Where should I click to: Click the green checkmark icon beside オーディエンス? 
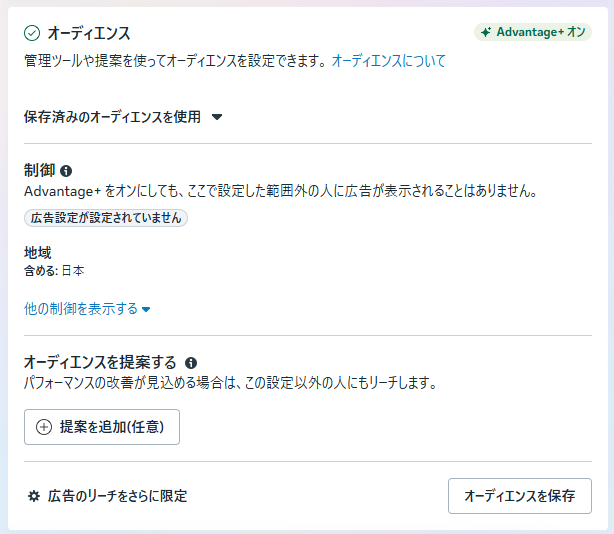coord(32,33)
